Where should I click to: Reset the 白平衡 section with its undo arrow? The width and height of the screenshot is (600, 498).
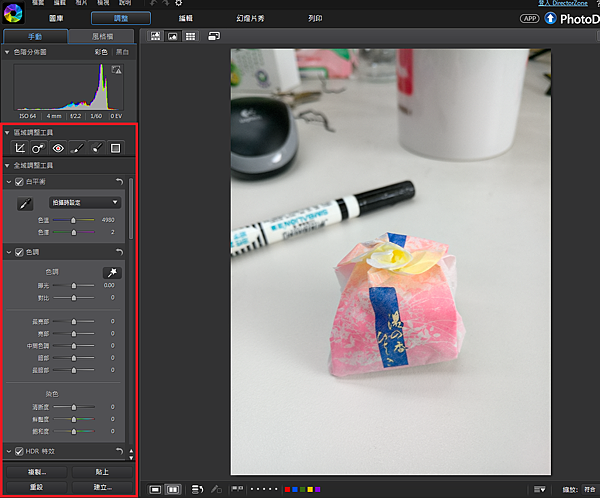(120, 182)
